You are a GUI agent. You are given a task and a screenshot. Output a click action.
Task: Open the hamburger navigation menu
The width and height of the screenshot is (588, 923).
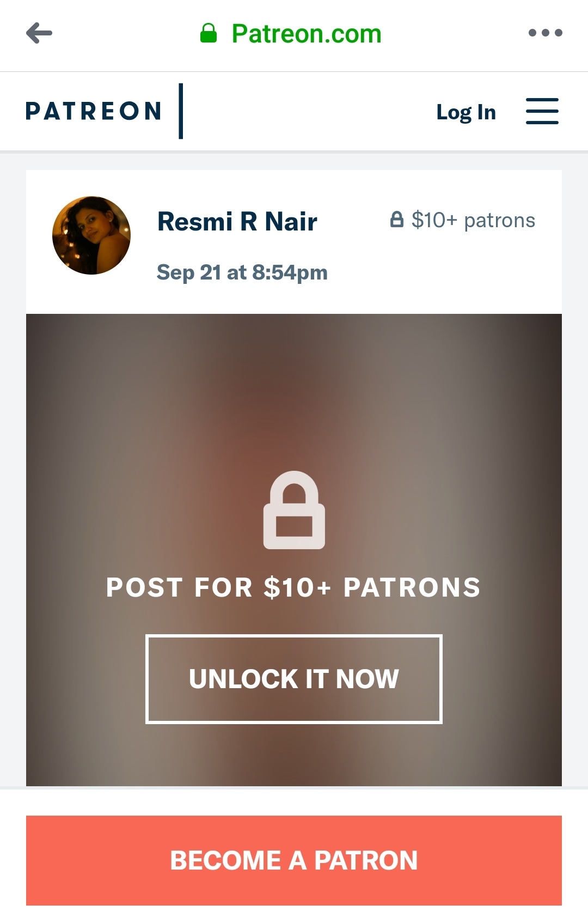click(x=542, y=111)
